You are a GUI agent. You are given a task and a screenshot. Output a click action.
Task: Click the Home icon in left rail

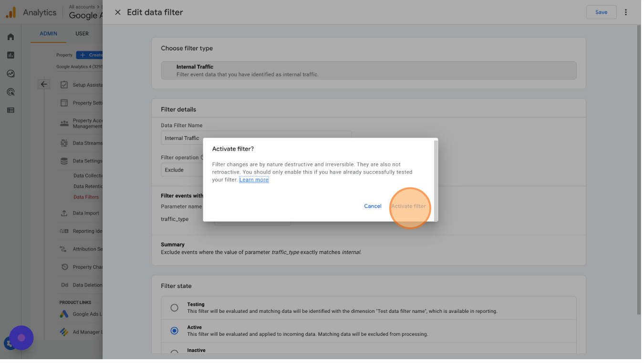(x=10, y=37)
